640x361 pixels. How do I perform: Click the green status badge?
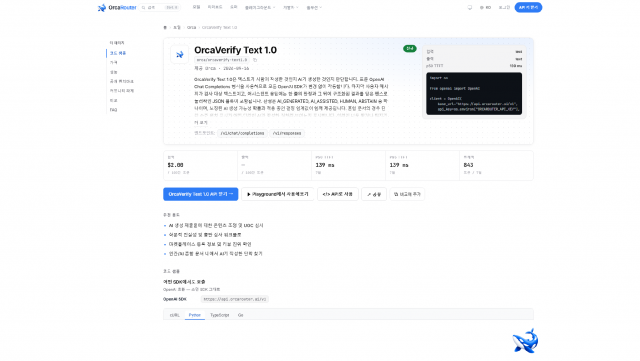[x=409, y=49]
